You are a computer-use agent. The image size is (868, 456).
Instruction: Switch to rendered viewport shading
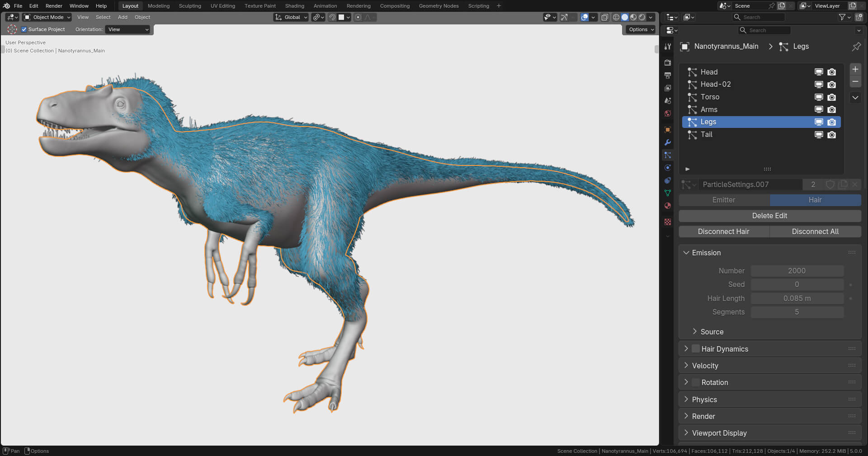(x=642, y=17)
